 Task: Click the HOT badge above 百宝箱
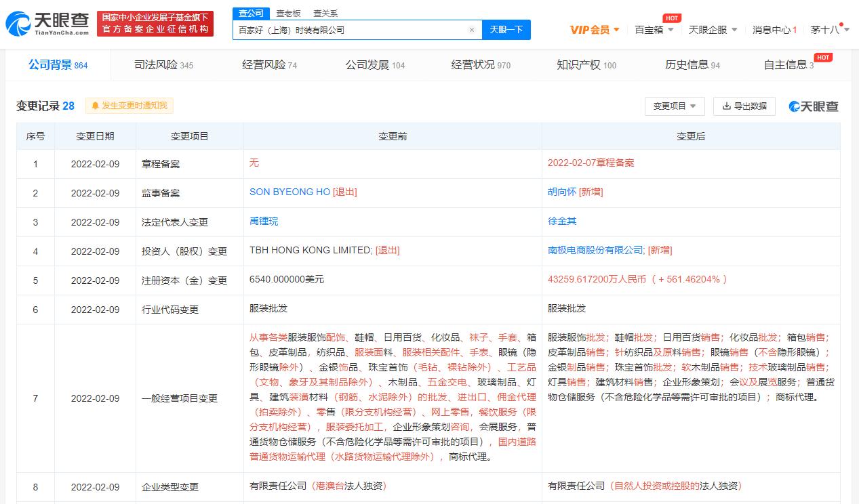671,18
